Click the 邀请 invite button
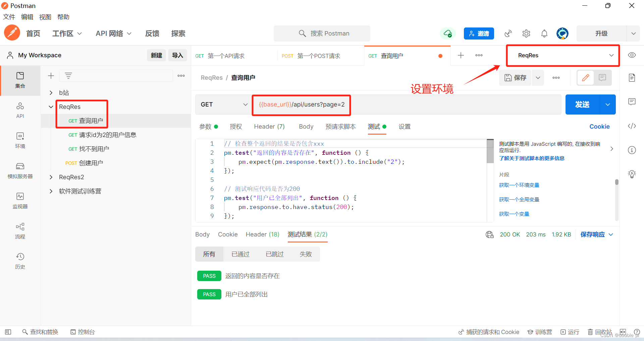 (479, 33)
